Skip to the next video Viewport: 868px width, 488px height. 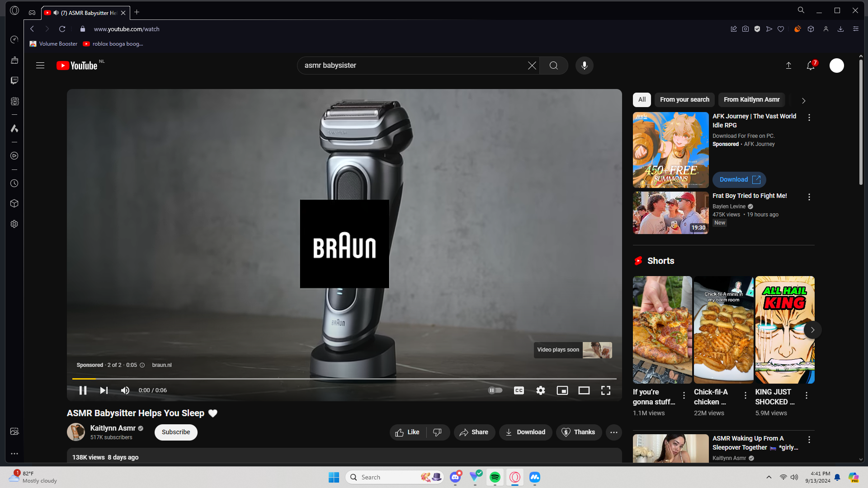pos(104,390)
